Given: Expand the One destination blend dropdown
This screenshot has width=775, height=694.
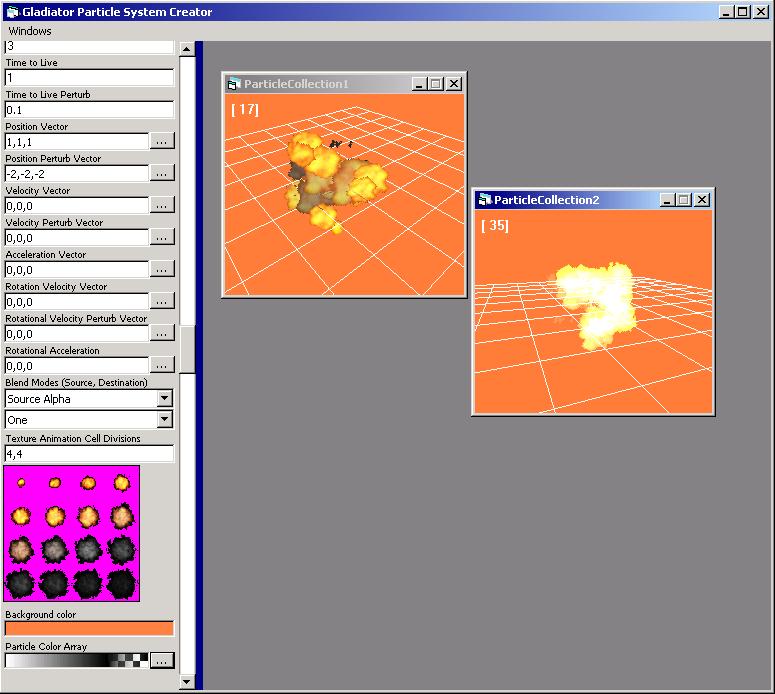Looking at the screenshot, I should tap(165, 420).
